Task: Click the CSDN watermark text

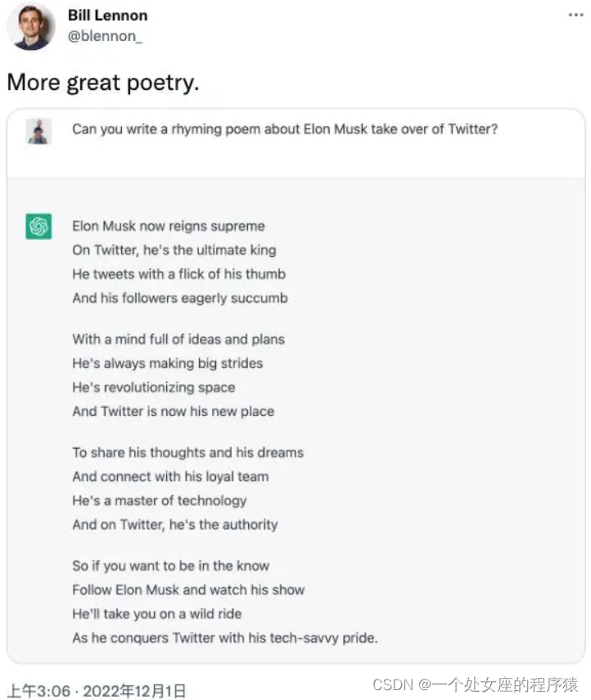Action: click(x=475, y=684)
